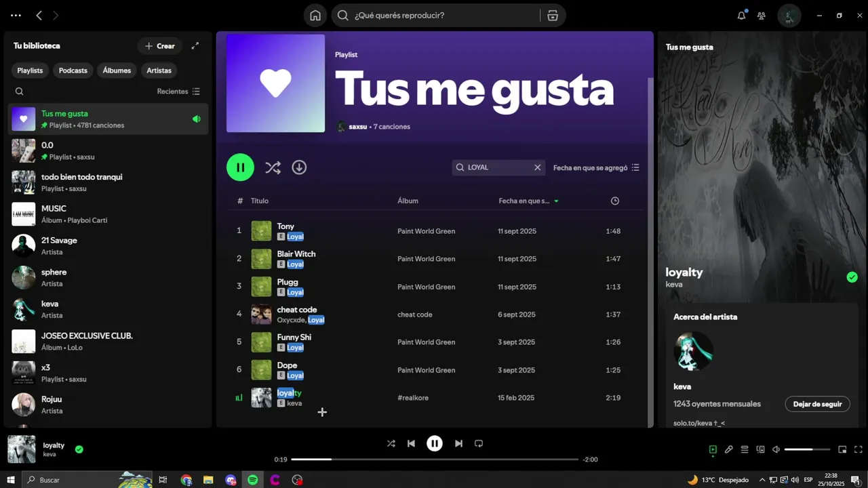Mute with the speaker volume icon

point(776,449)
